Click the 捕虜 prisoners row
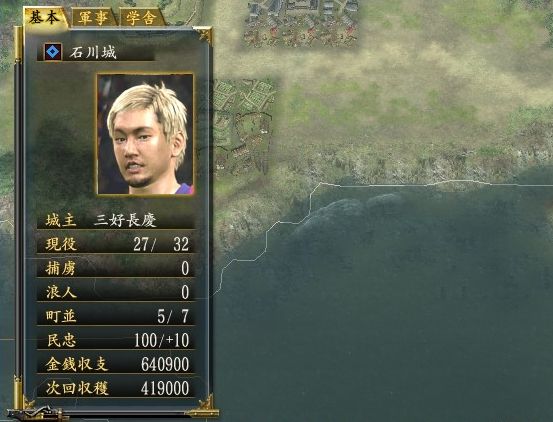 (x=116, y=268)
